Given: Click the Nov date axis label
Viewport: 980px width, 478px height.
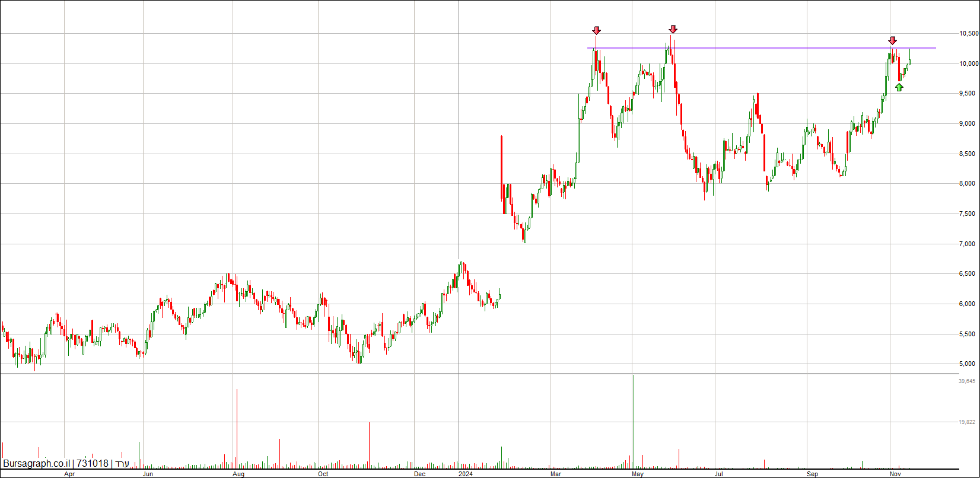Looking at the screenshot, I should pyautogui.click(x=896, y=474).
